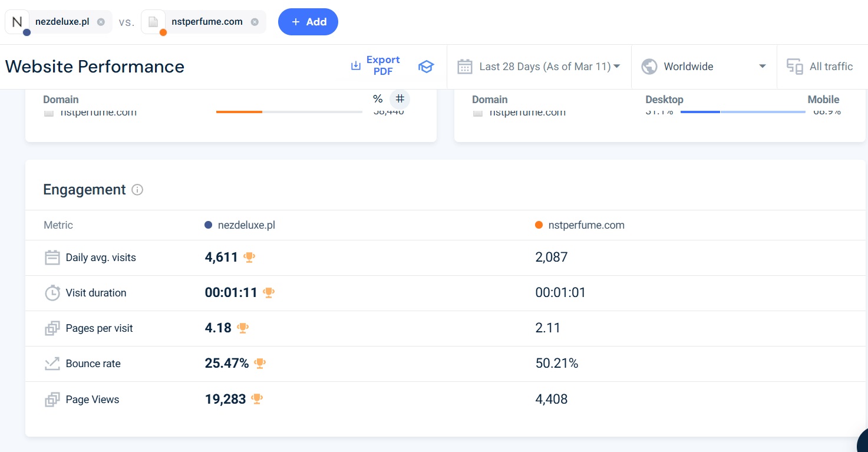The image size is (868, 452).
Task: Switch domain table to percent view
Action: [x=378, y=99]
